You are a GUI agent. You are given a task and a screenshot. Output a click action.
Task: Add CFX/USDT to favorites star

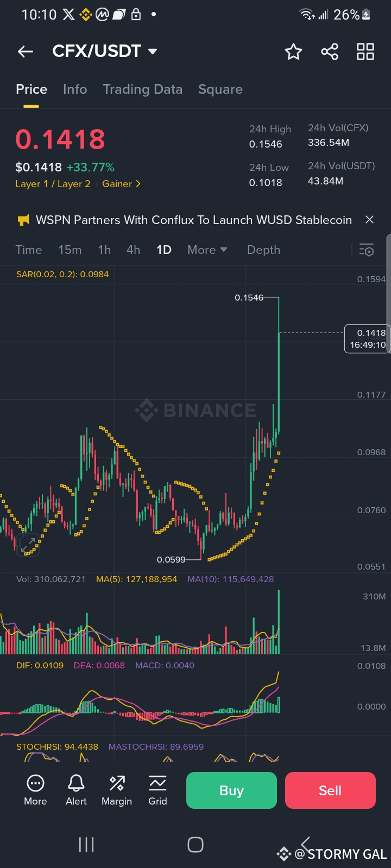pyautogui.click(x=293, y=52)
